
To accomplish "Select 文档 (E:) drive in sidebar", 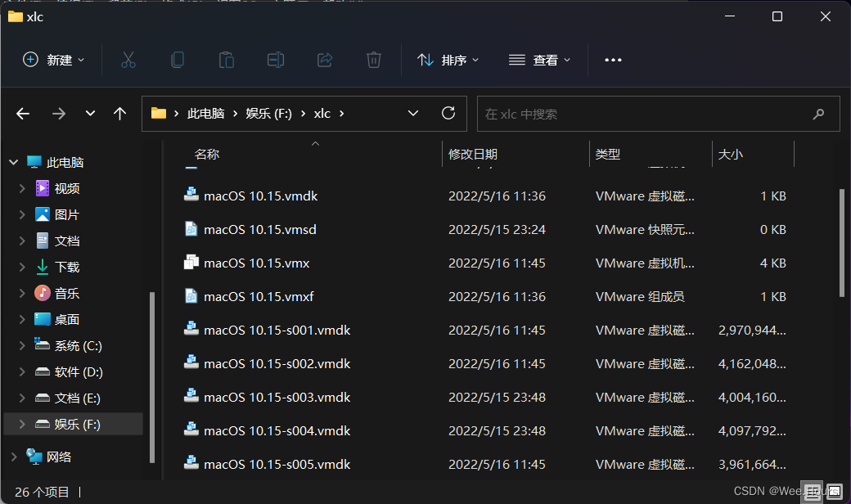I will coord(77,398).
